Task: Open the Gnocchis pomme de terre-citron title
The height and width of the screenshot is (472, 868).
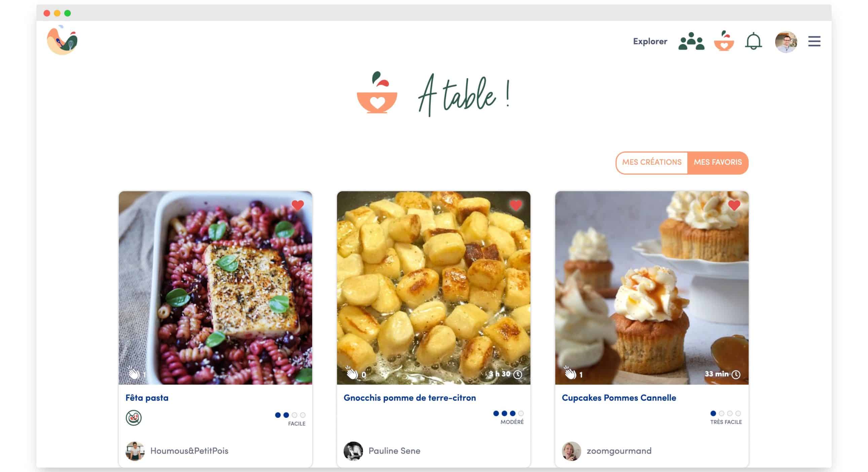Action: tap(410, 398)
